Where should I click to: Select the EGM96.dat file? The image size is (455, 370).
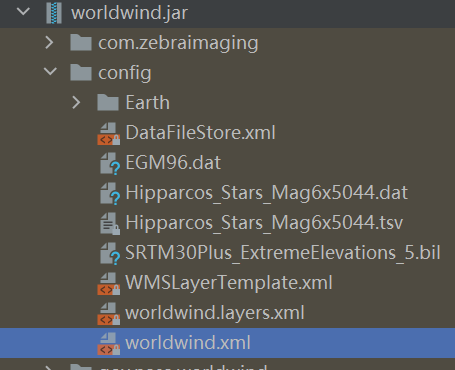pyautogui.click(x=173, y=163)
